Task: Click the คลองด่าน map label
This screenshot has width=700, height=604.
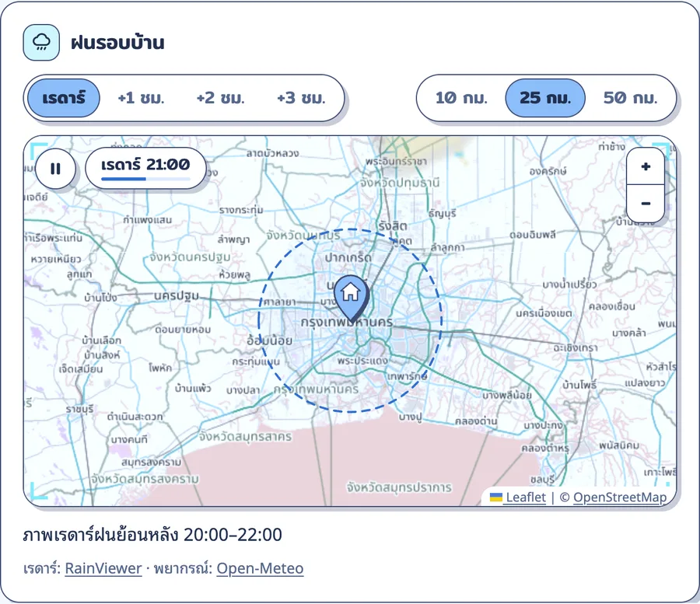Action: 476,421
